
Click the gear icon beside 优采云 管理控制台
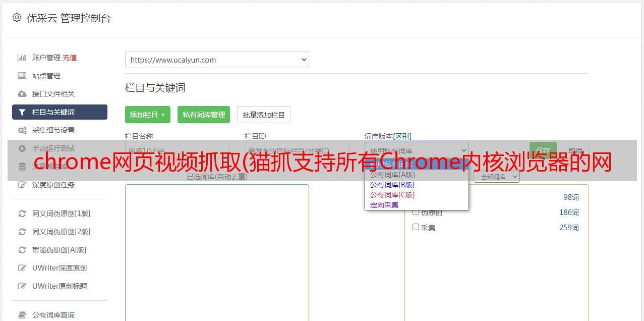[x=17, y=18]
